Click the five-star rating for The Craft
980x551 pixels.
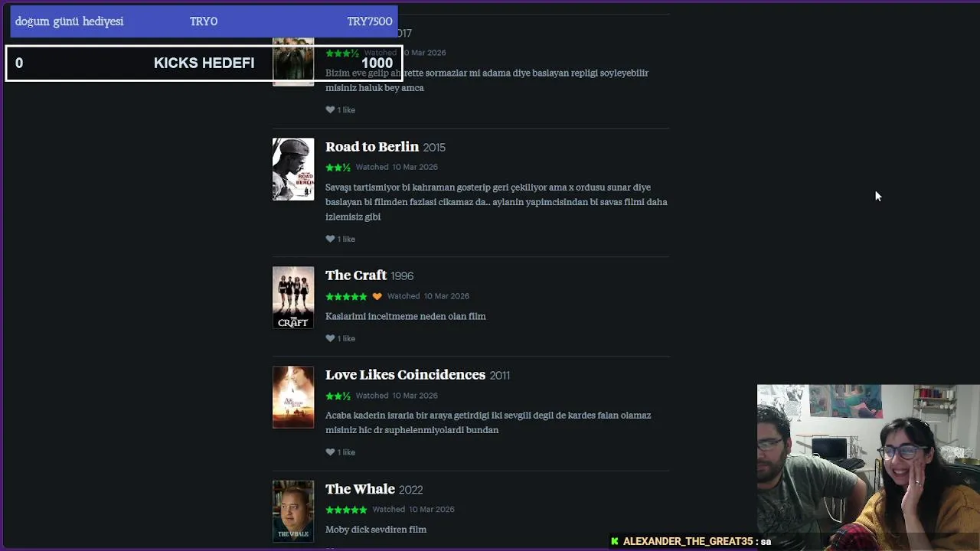point(346,296)
